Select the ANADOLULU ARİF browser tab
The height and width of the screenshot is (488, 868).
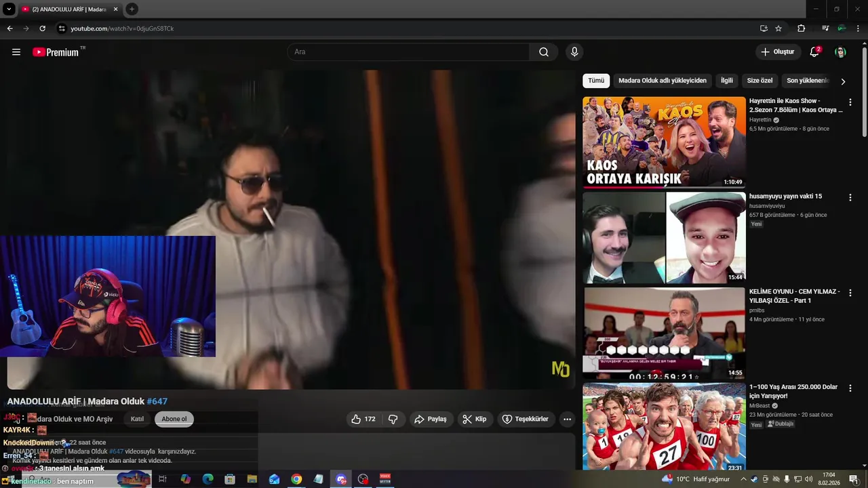pyautogui.click(x=69, y=9)
